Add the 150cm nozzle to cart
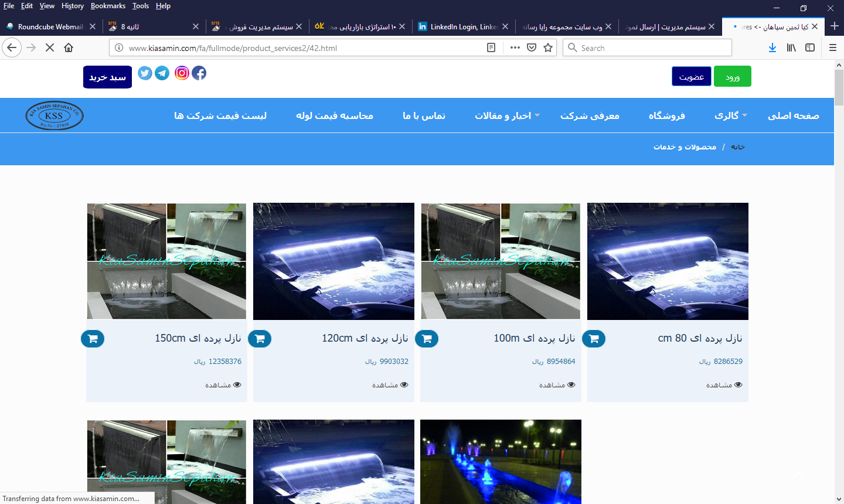The height and width of the screenshot is (504, 844). tap(93, 339)
